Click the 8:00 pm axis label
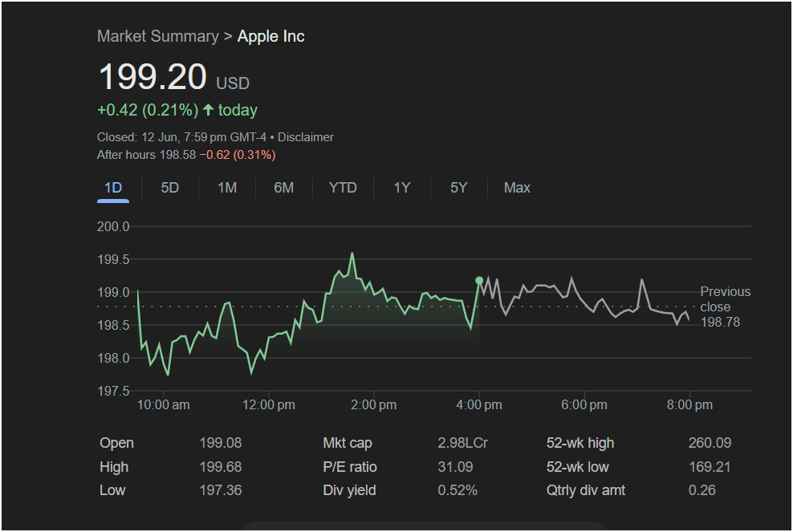Image resolution: width=793 pixels, height=532 pixels. point(689,404)
